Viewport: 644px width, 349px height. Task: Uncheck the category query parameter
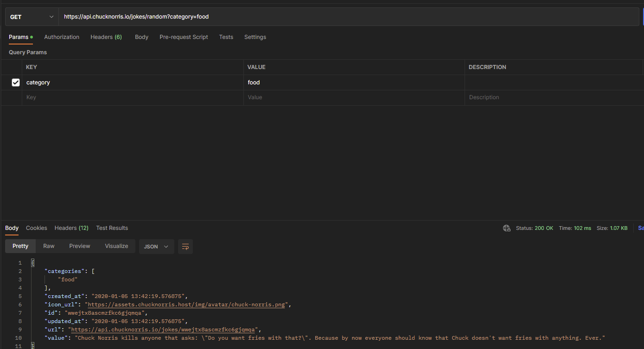(x=15, y=82)
